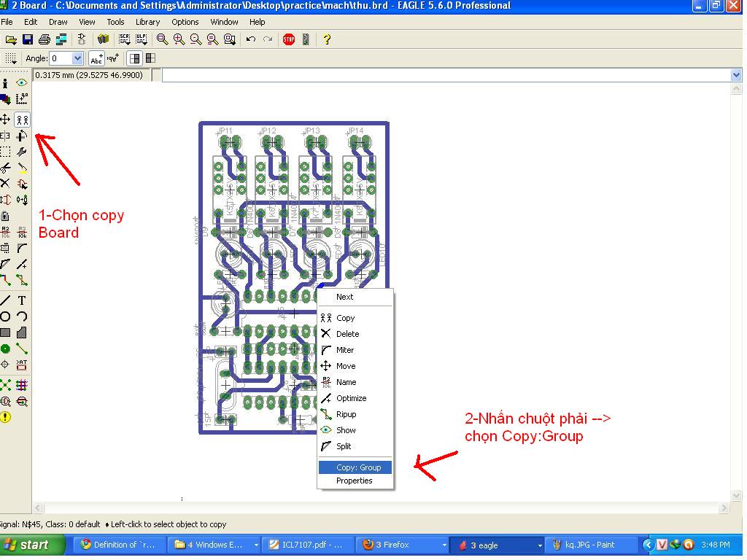Screen dimensions: 747x560
Task: Select the Change wrench tool
Action: click(21, 152)
